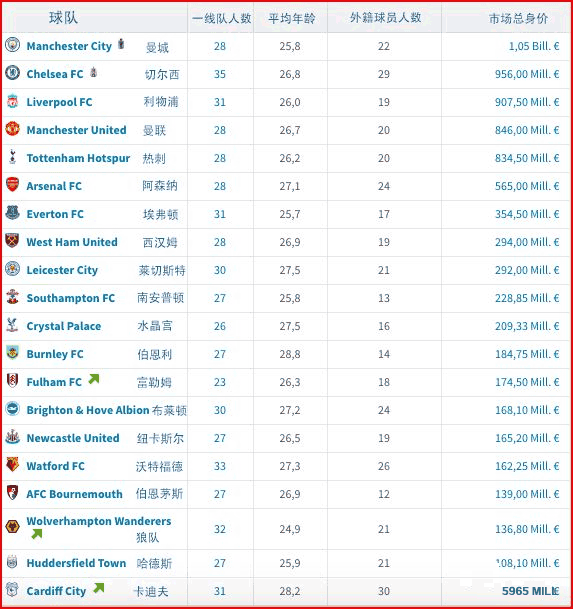Open Brighton & Hove Albion team page
This screenshot has height=609, width=573.
(x=88, y=410)
